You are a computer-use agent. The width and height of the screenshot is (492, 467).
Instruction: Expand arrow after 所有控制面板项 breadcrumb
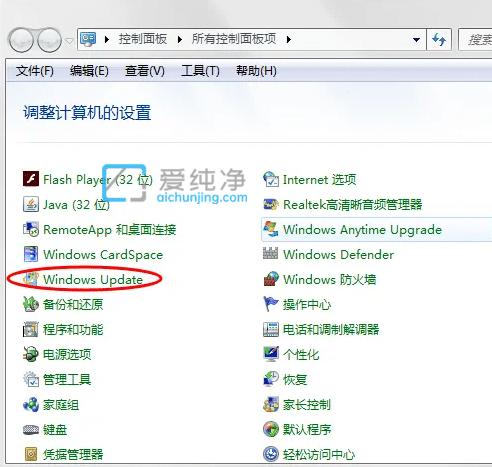pyautogui.click(x=289, y=40)
